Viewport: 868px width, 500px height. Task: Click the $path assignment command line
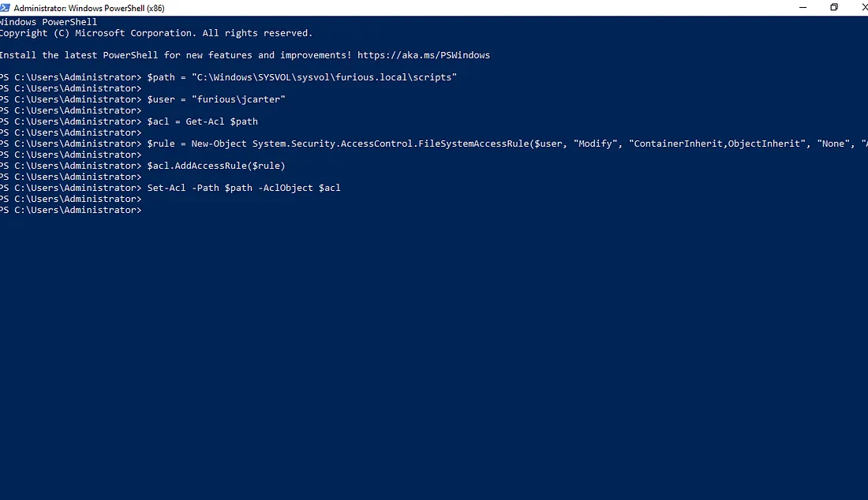301,77
